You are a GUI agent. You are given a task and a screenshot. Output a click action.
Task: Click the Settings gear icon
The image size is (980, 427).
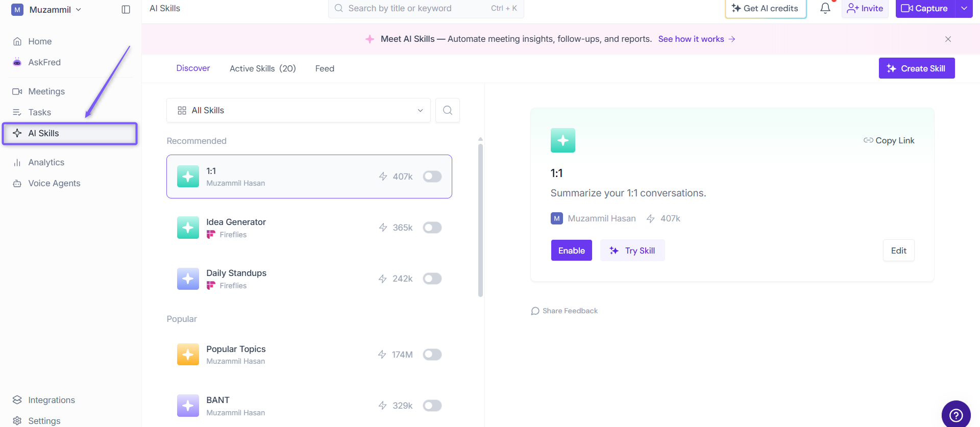17,421
